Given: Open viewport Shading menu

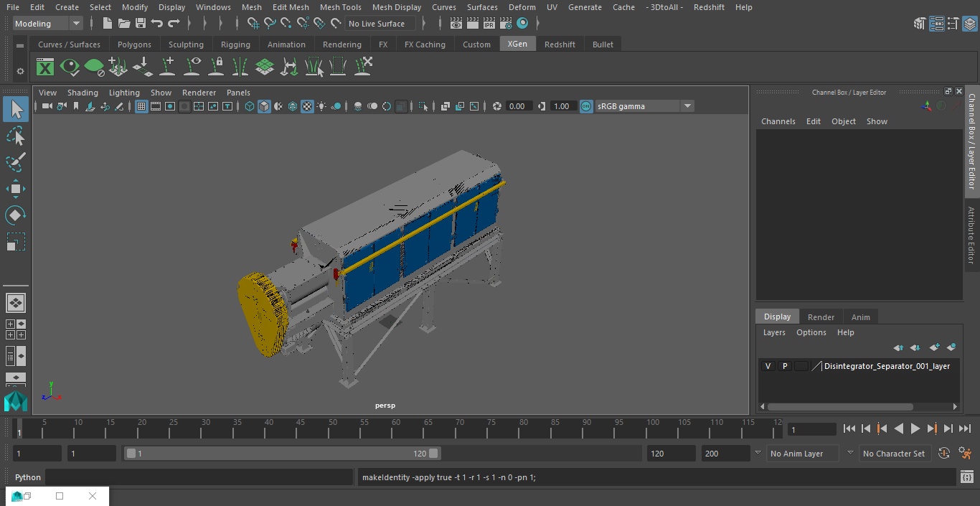Looking at the screenshot, I should (83, 93).
